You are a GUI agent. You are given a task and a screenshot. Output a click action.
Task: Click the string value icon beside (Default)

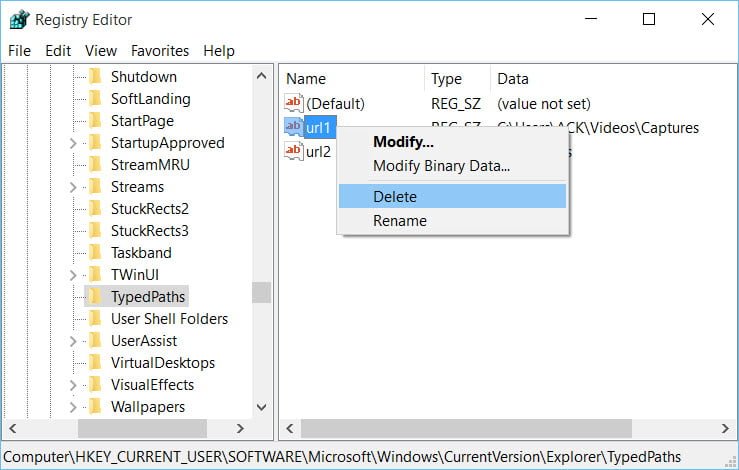pos(294,103)
